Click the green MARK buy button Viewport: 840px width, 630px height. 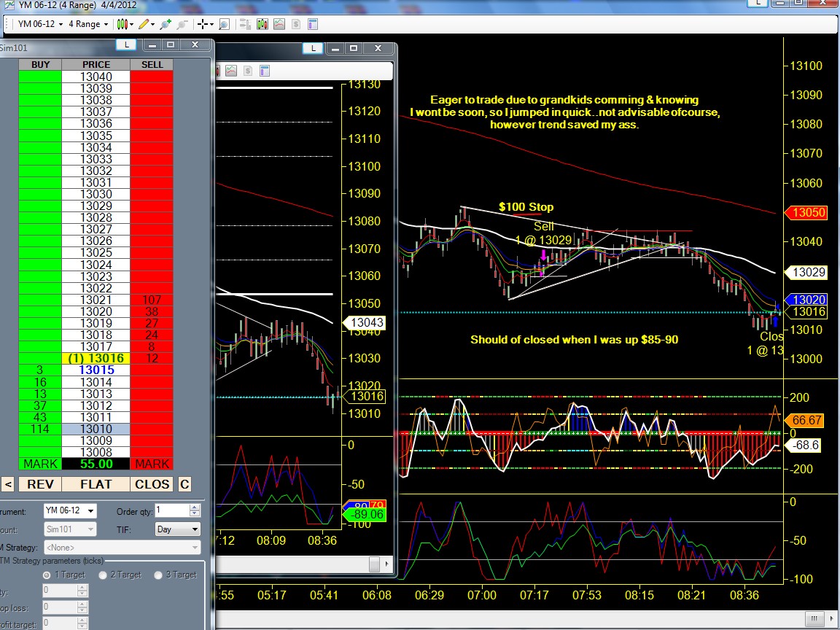point(40,464)
